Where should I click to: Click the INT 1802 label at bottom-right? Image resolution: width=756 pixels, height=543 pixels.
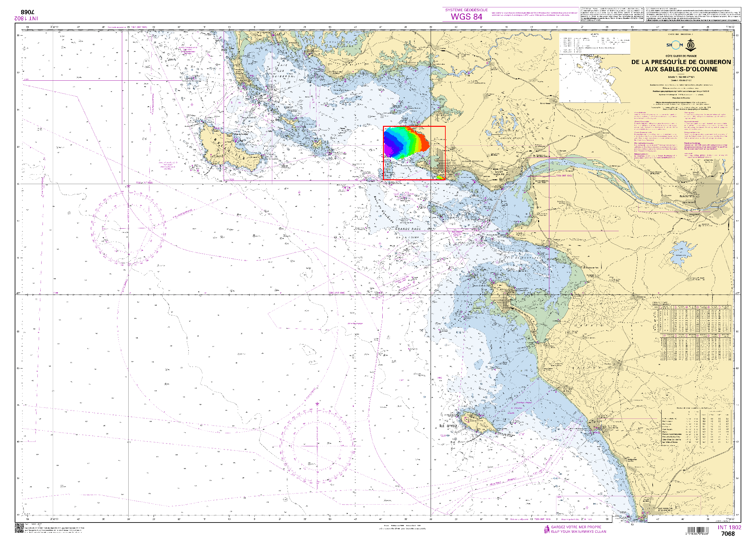(729, 527)
